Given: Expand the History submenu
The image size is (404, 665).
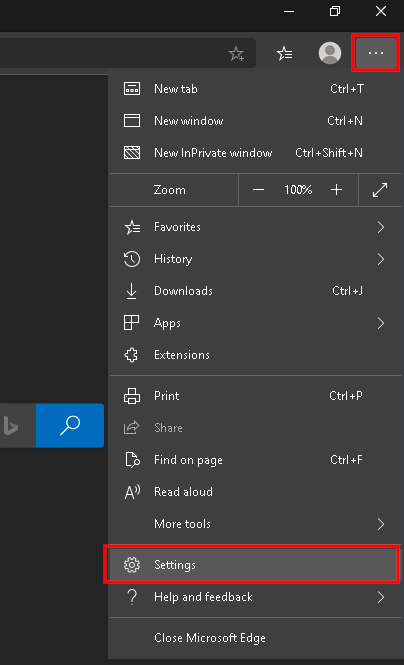Looking at the screenshot, I should pyautogui.click(x=256, y=259).
